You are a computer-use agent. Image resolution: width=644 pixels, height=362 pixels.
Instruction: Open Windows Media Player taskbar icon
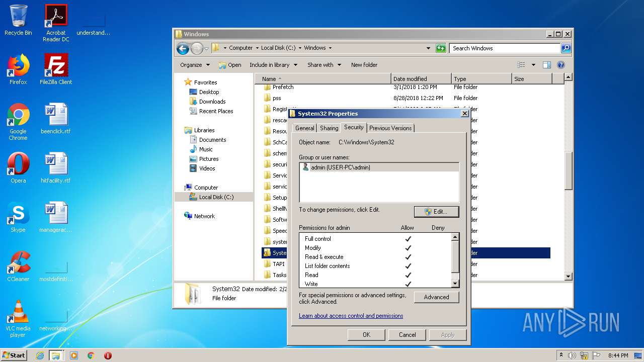(74, 355)
